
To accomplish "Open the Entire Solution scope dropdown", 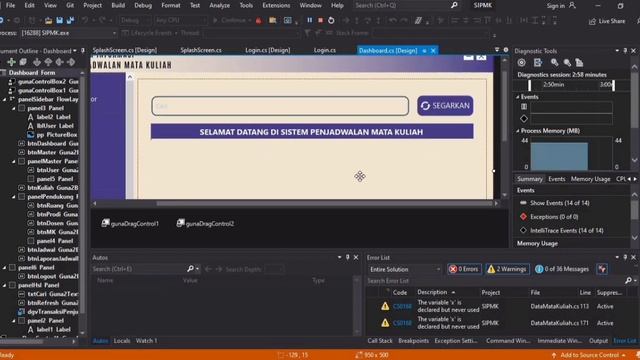I will click(x=404, y=269).
